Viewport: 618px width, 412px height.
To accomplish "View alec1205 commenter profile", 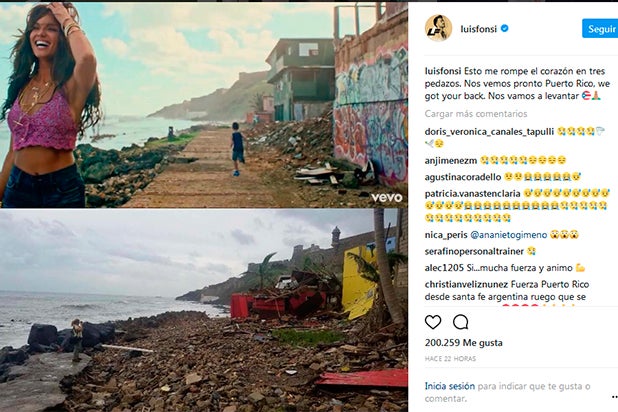I will [445, 268].
